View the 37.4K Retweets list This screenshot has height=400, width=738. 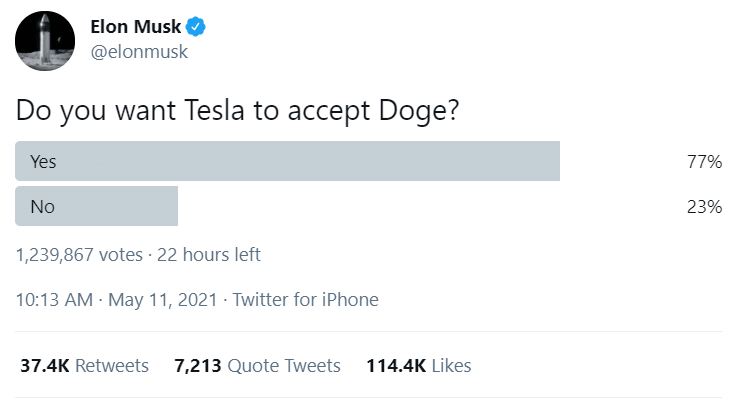coord(84,366)
